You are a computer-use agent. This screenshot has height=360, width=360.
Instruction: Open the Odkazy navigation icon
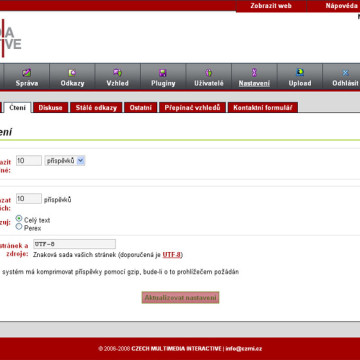72,72
